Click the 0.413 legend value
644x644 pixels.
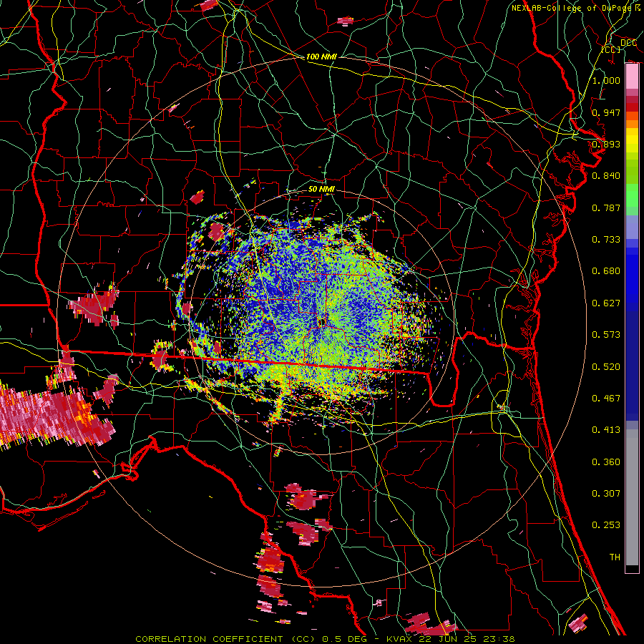606,430
